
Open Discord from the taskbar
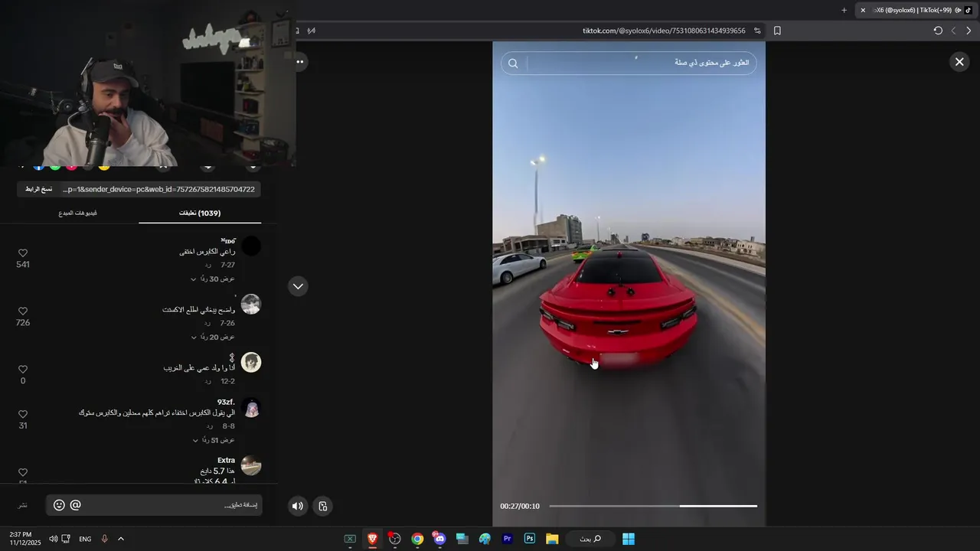point(439,539)
